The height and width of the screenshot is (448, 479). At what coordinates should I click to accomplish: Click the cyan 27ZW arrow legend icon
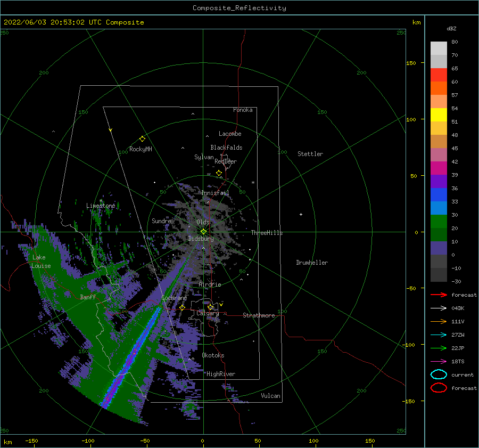pyautogui.click(x=439, y=335)
